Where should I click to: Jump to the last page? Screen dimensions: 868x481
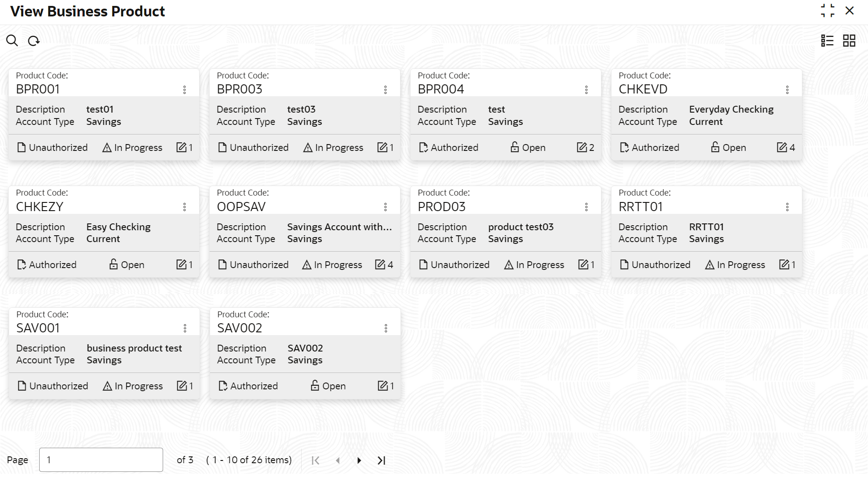(x=381, y=460)
